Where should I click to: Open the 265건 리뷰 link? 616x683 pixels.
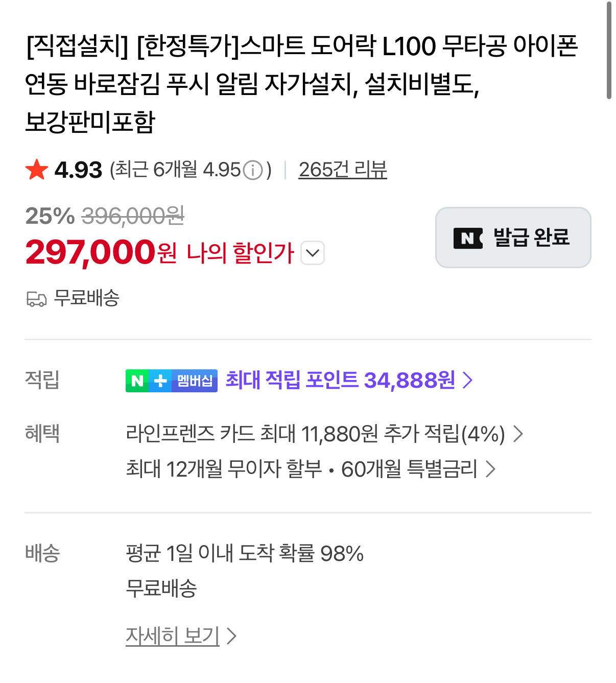[343, 170]
